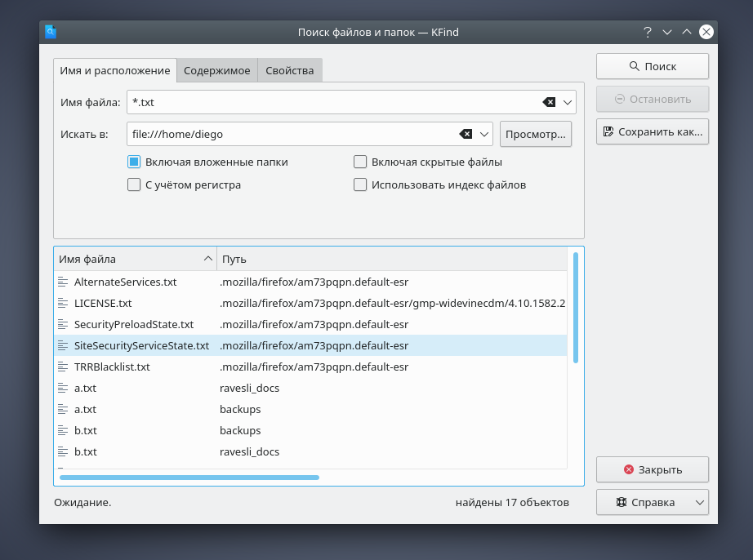Click the horizontal scrollbar under results list
The width and height of the screenshot is (753, 560).
coord(189,477)
